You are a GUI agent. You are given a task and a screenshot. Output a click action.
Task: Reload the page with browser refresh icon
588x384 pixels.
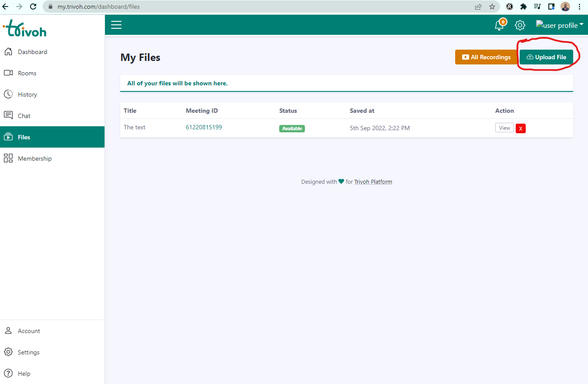click(33, 7)
